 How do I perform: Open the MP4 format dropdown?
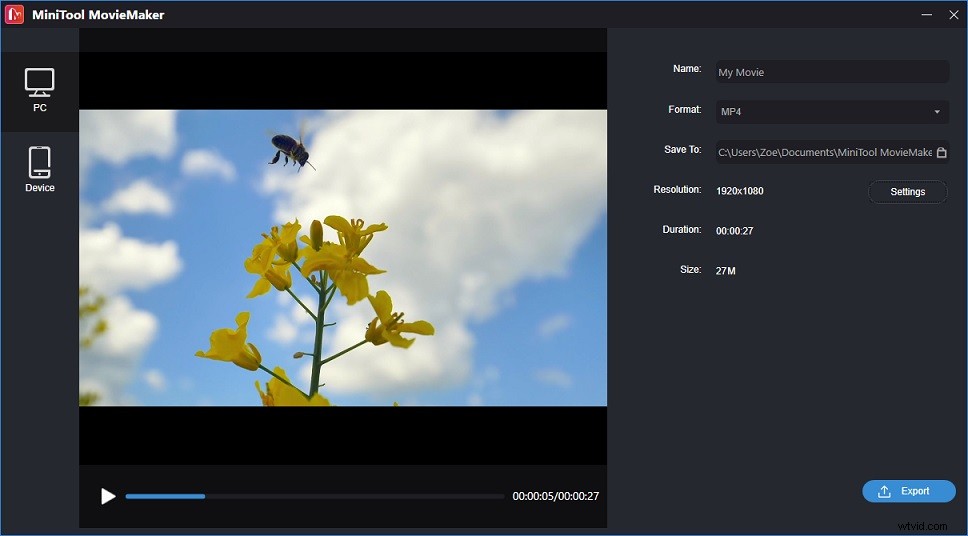832,112
